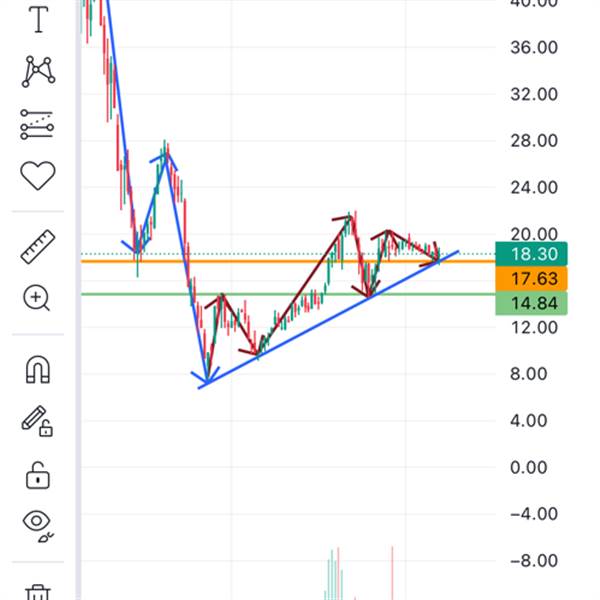Screen dimensions: 600x600
Task: Select the green horizontal line
Action: tap(287, 294)
